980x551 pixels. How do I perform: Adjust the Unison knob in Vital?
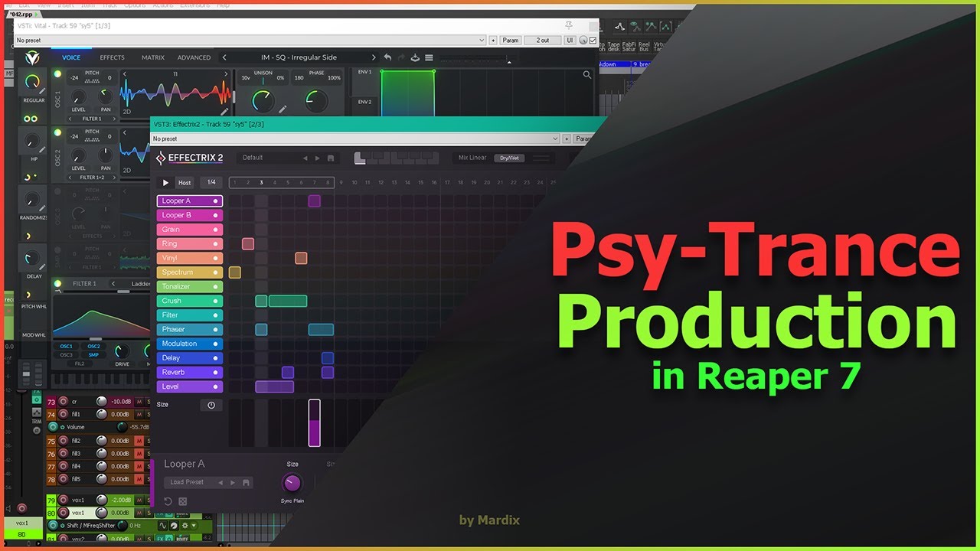(263, 99)
